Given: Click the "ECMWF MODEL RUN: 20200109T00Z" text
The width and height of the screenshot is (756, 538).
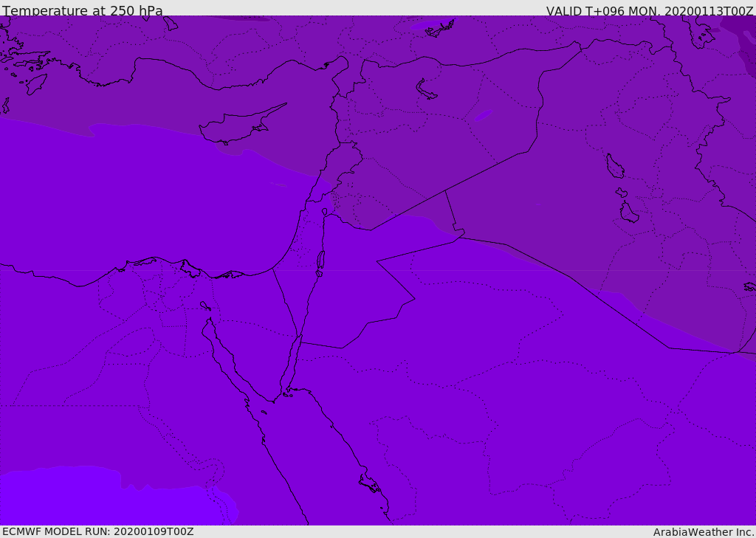Looking at the screenshot, I should 98,531.
